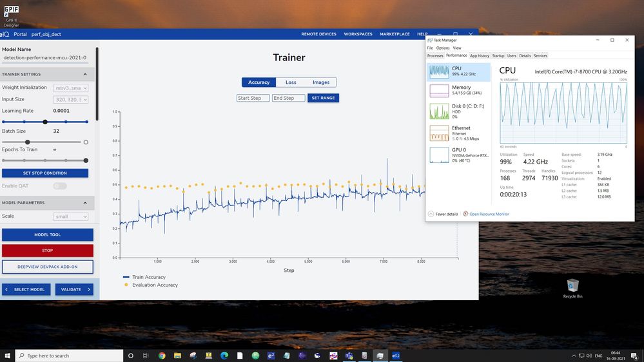Screen dimensions: 644x362
Task: Open Resource Monitor link
Action: tap(489, 214)
